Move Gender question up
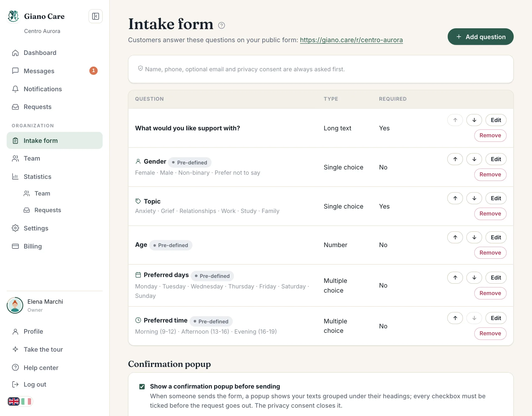 pyautogui.click(x=455, y=159)
